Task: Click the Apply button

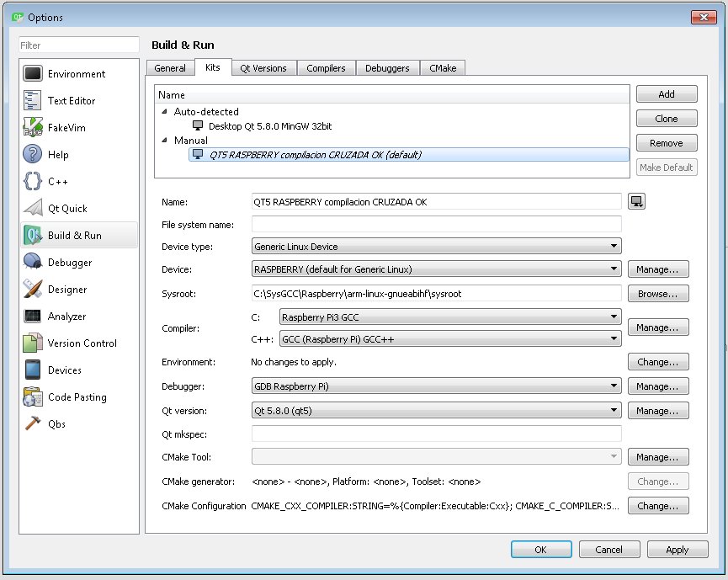Action: (678, 550)
